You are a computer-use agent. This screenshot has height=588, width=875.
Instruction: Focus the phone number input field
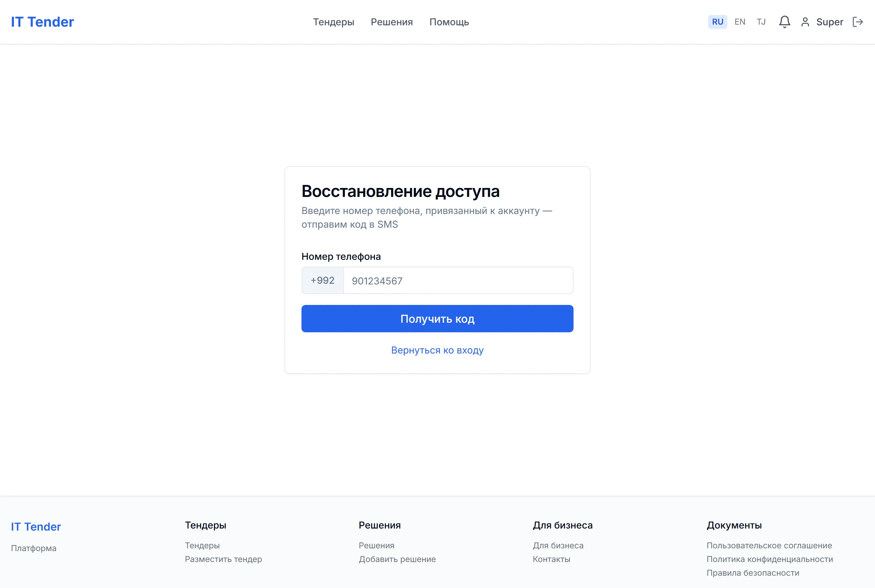tap(458, 281)
